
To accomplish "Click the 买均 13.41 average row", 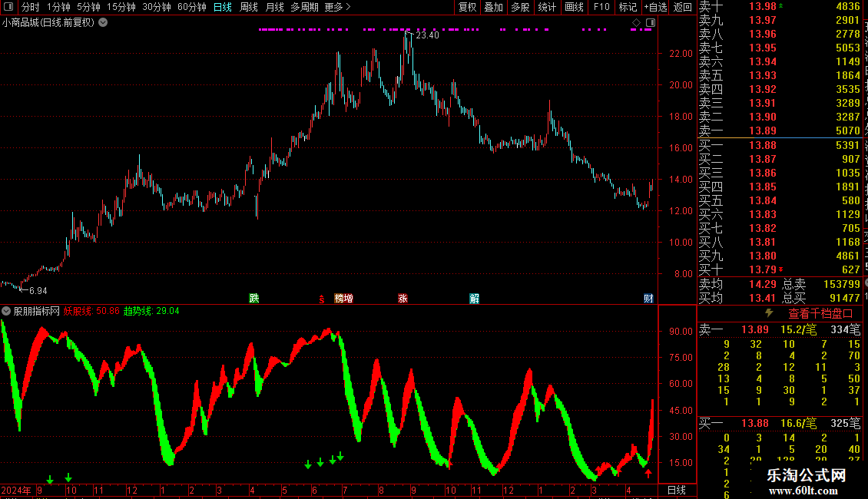I will coord(737,298).
